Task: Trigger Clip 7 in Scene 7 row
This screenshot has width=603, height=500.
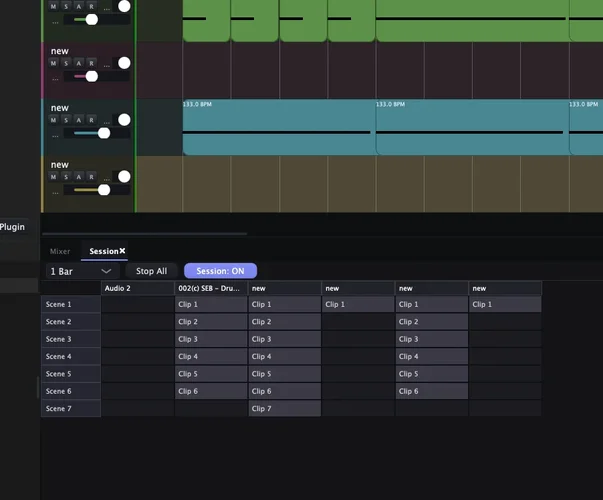Action: (285, 408)
